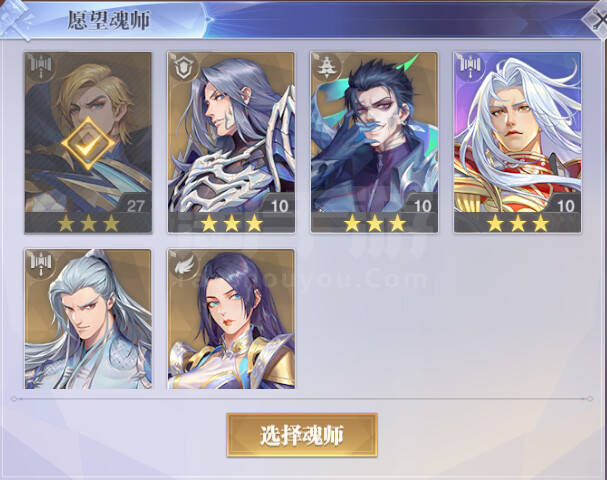Click the class icon on silver-haired hero card
The height and width of the screenshot is (480, 607).
coord(40,264)
